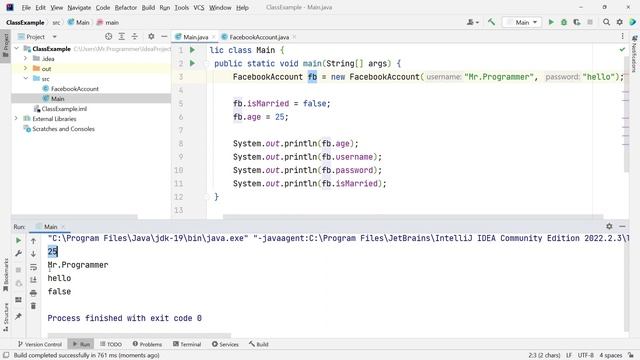
Task: Open the Build tool window
Action: point(259,344)
